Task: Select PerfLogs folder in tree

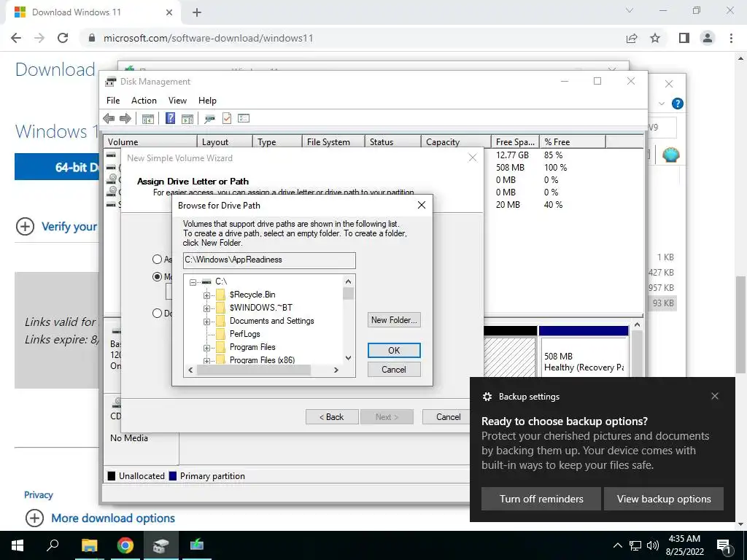Action: click(245, 334)
